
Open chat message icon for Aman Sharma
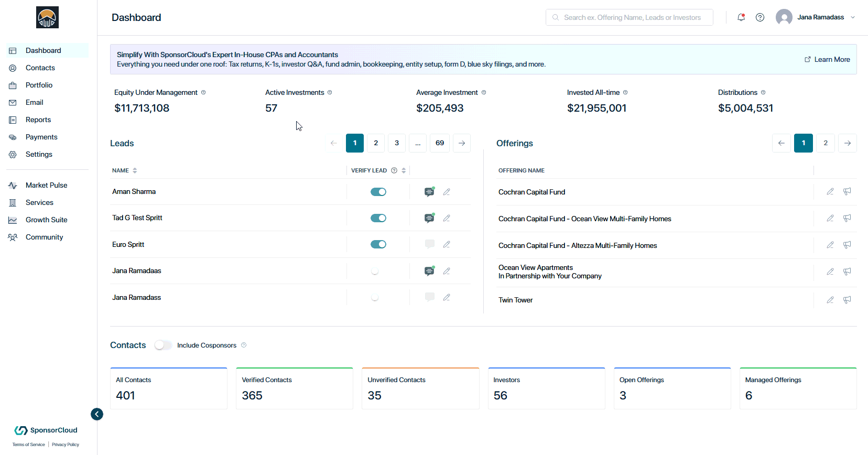point(429,192)
